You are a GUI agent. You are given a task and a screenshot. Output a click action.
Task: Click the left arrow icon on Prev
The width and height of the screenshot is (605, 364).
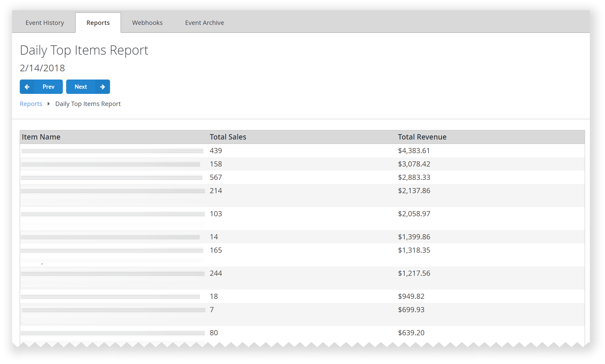tap(27, 86)
